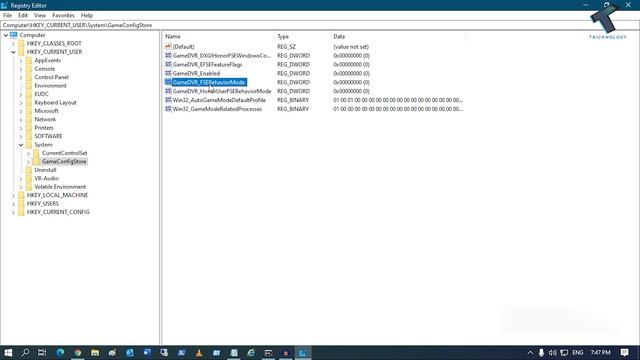
Task: Select the GameDVR_HonorUserFSEBehaviorMode value
Action: [x=222, y=91]
